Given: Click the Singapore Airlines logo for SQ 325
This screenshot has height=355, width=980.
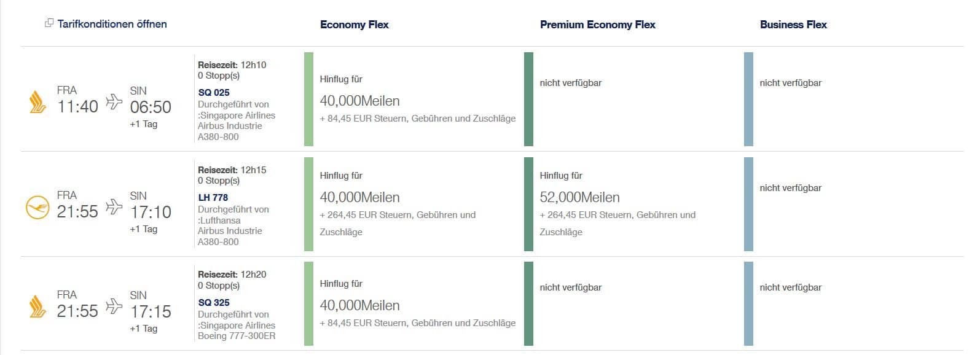Looking at the screenshot, I should click(x=37, y=306).
